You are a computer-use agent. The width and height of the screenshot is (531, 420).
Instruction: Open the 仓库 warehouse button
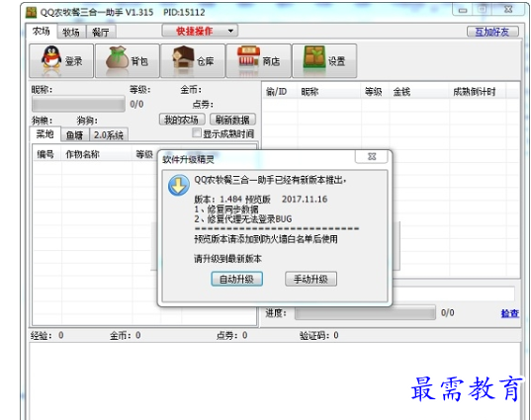(x=193, y=61)
